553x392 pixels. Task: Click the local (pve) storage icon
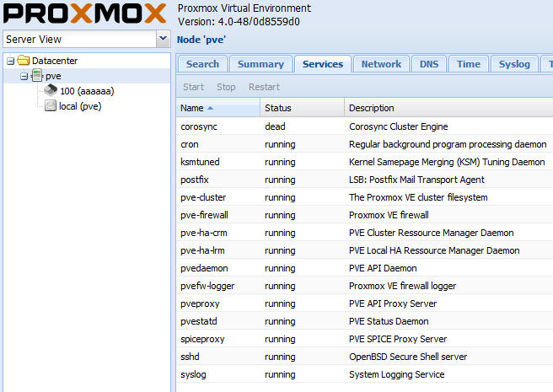coord(51,106)
